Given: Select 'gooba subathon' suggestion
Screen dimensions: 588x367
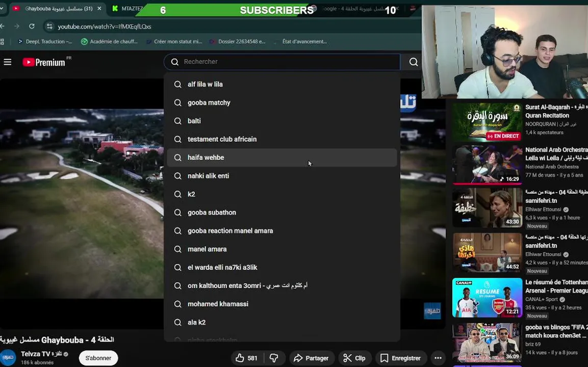Looking at the screenshot, I should point(282,213).
